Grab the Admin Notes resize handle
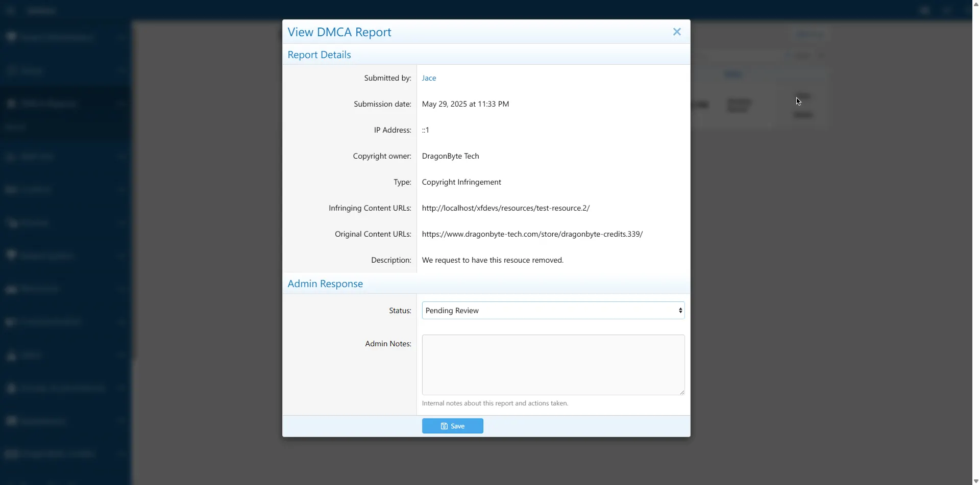This screenshot has width=980, height=485. (x=681, y=392)
